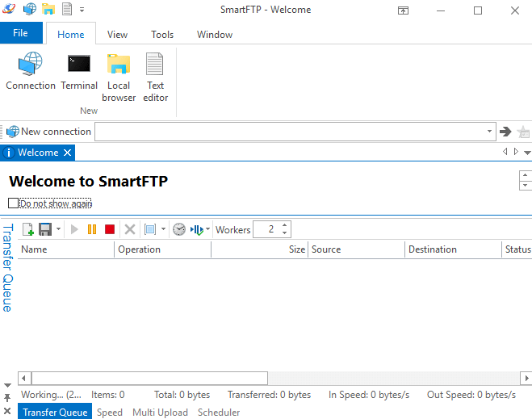532x419 pixels.
Task: Expand the process action dropdown arrow
Action: pos(207,229)
